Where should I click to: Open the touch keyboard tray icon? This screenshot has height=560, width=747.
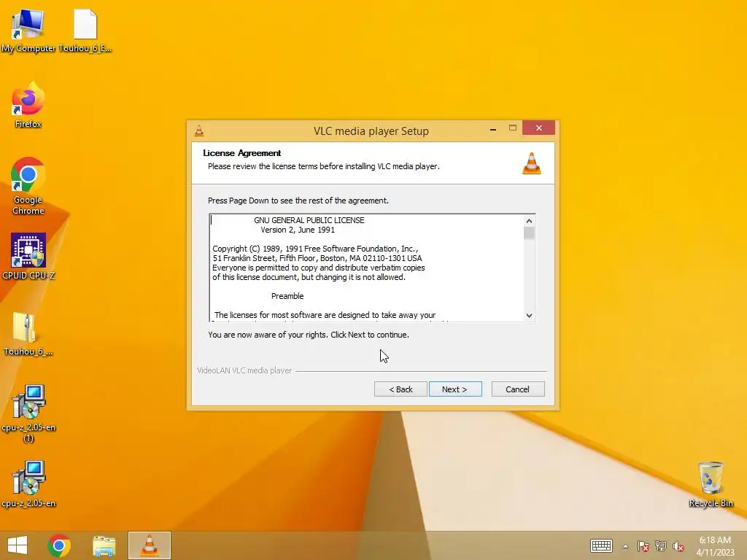tap(601, 545)
